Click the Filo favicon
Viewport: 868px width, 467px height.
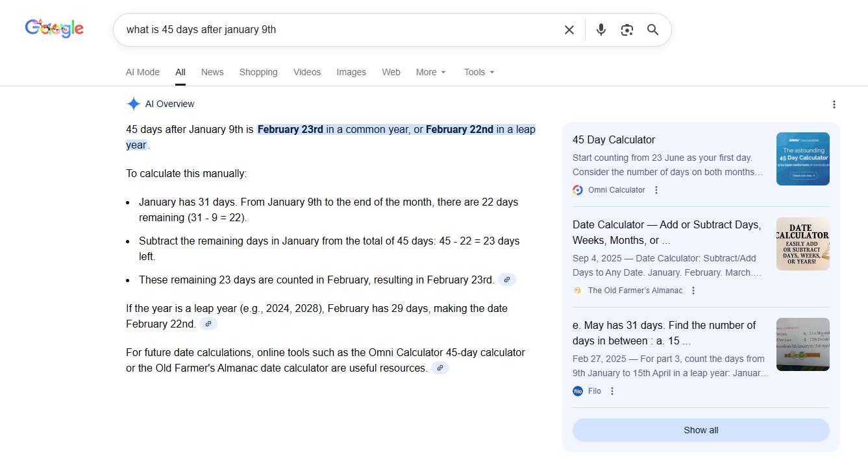(578, 391)
